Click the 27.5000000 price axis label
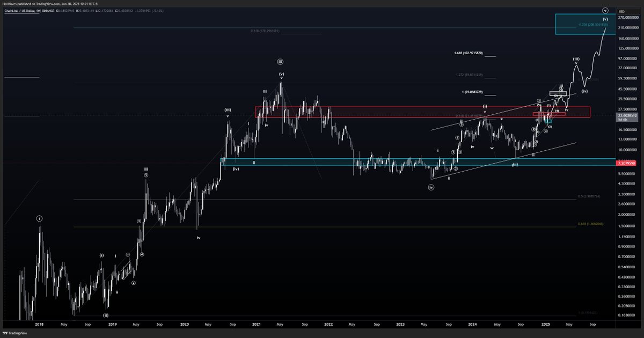Viewport: 644px width, 338px height. tap(628, 109)
